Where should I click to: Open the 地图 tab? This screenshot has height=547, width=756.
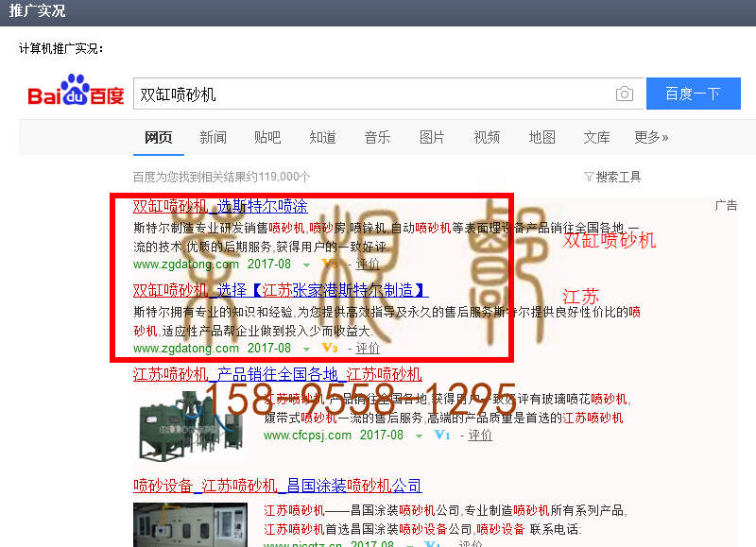pyautogui.click(x=541, y=137)
